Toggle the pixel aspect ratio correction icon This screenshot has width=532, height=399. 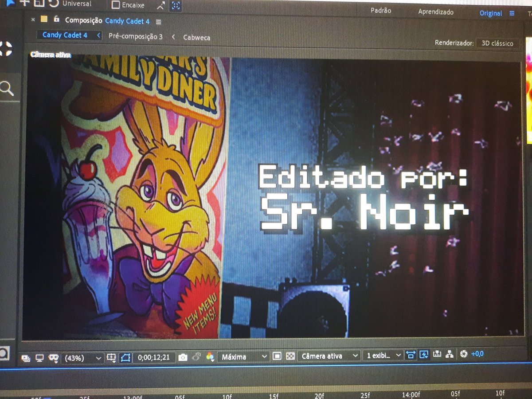coord(411,355)
